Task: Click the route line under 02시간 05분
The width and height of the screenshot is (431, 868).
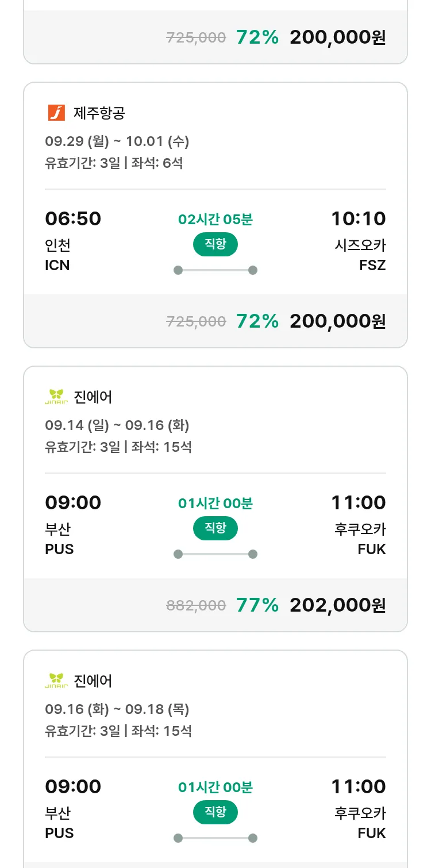Action: pos(215,270)
